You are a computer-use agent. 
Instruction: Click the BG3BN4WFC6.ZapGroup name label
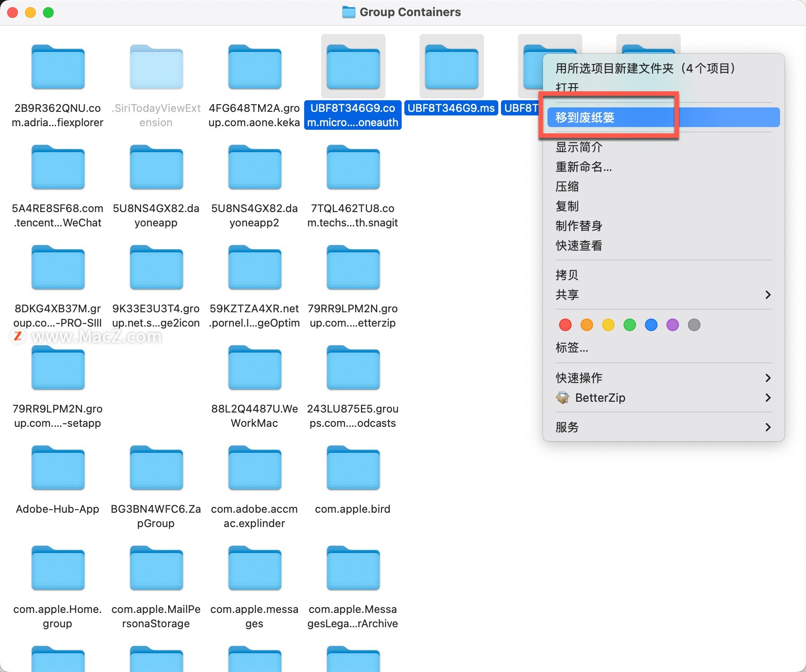pos(156,516)
